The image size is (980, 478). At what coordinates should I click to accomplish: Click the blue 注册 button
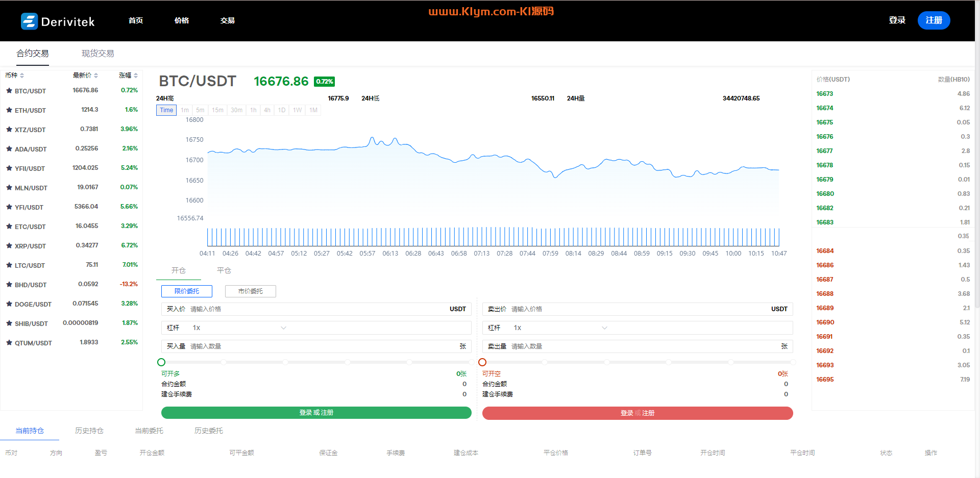click(934, 20)
